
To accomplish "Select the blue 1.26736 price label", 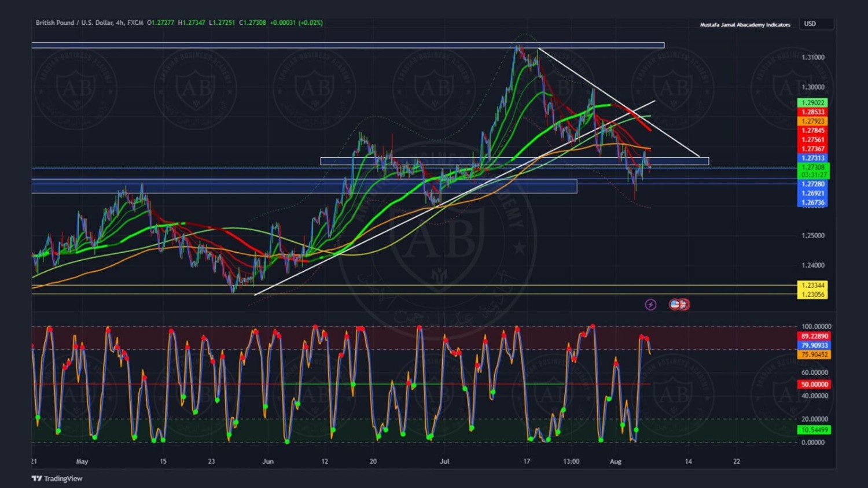I will (812, 202).
